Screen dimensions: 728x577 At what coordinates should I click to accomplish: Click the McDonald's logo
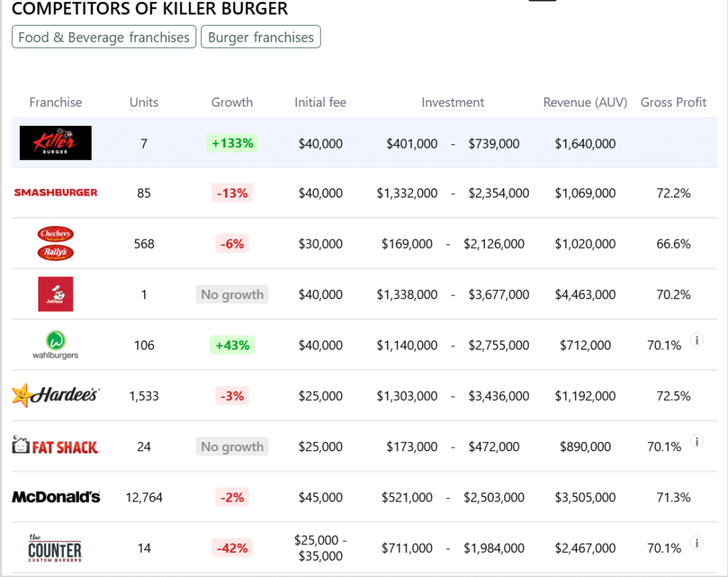click(x=55, y=497)
